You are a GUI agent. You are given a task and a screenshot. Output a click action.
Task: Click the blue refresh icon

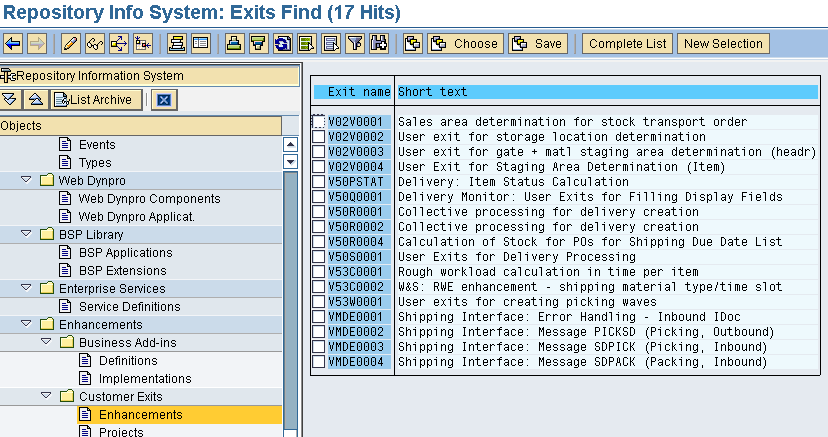(x=283, y=44)
